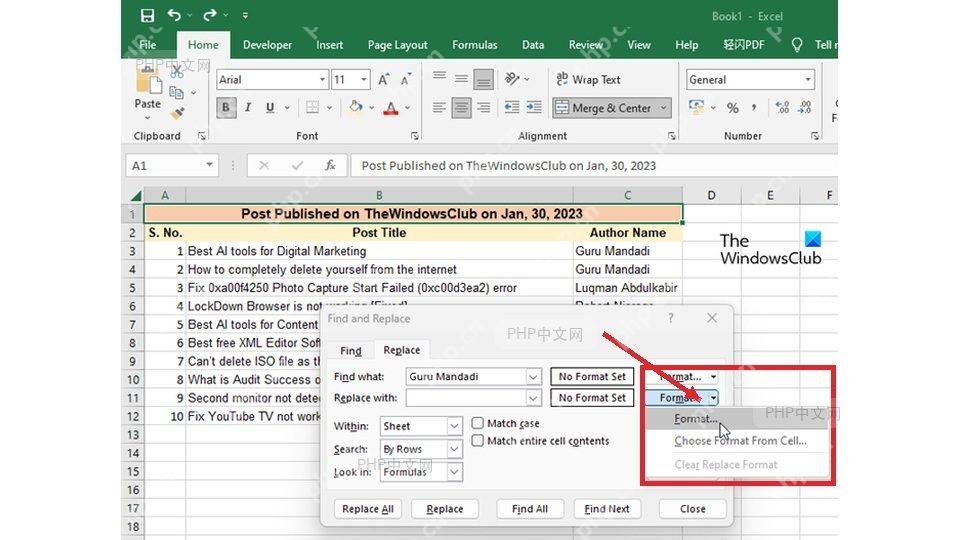Increase font size with large A icon
Viewport: 960px width, 540px height.
(x=383, y=80)
